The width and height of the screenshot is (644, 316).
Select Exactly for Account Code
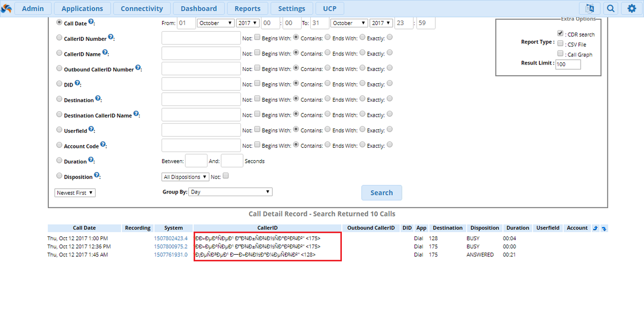(390, 145)
